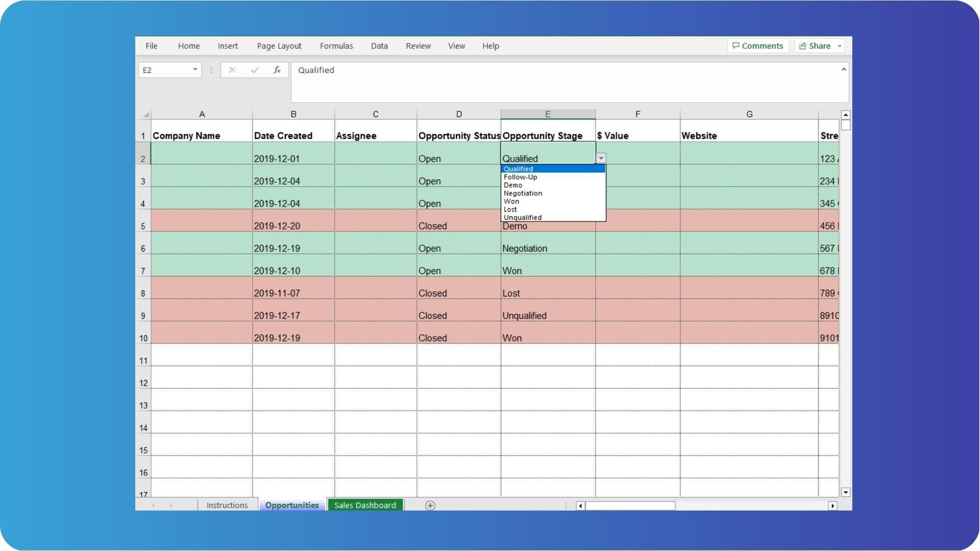Click the Insert ribbon tab
Viewport: 980px width, 551px height.
(x=228, y=45)
